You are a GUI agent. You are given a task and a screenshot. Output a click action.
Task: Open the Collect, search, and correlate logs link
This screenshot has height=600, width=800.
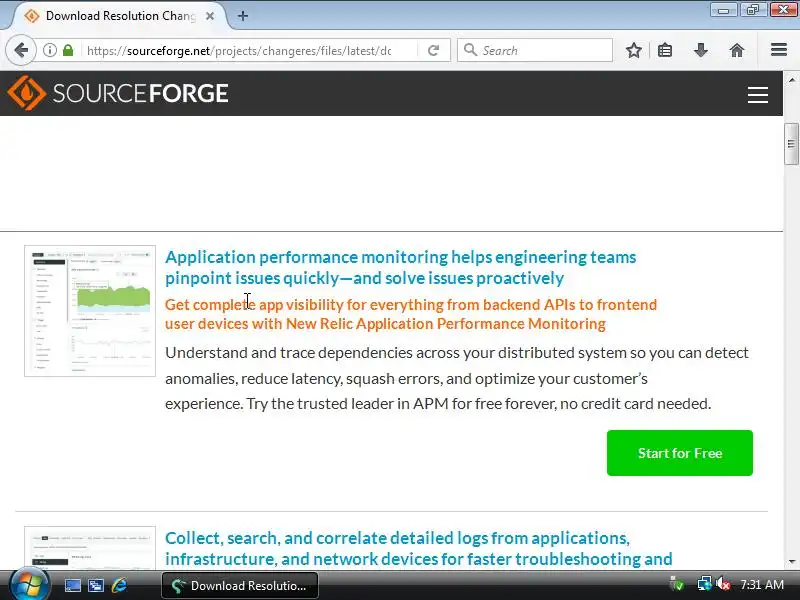tap(418, 548)
